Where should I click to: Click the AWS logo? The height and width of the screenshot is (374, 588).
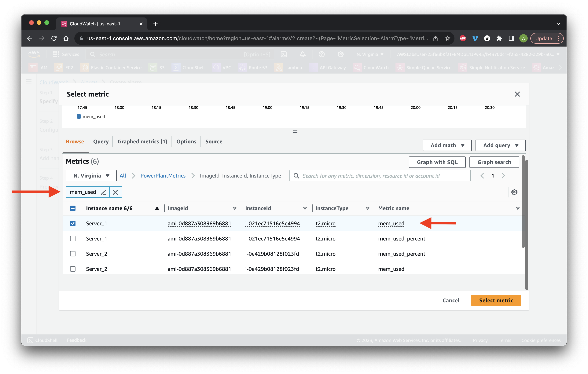(34, 54)
